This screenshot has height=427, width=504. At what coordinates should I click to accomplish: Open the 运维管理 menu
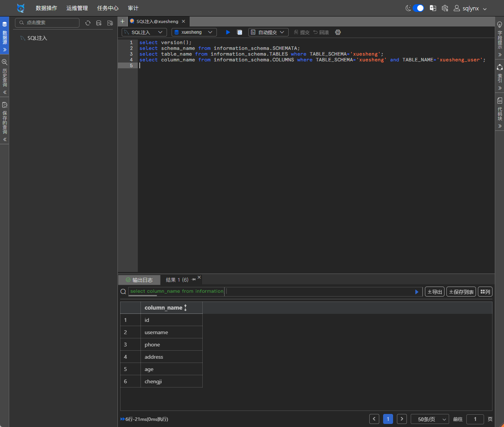(77, 8)
